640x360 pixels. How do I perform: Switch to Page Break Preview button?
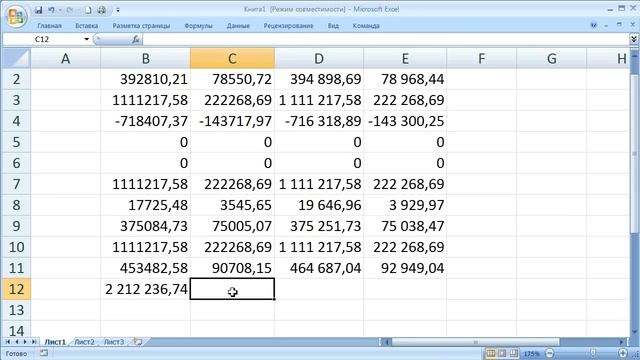tap(513, 353)
